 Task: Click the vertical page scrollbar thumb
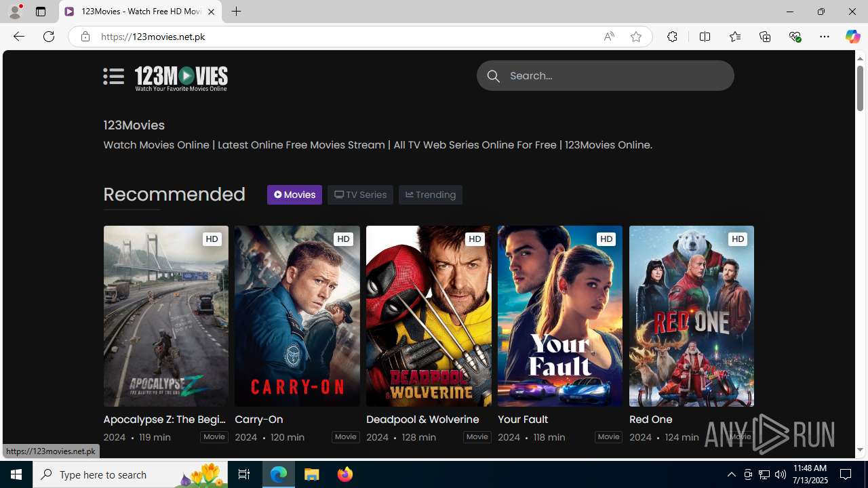[x=860, y=88]
